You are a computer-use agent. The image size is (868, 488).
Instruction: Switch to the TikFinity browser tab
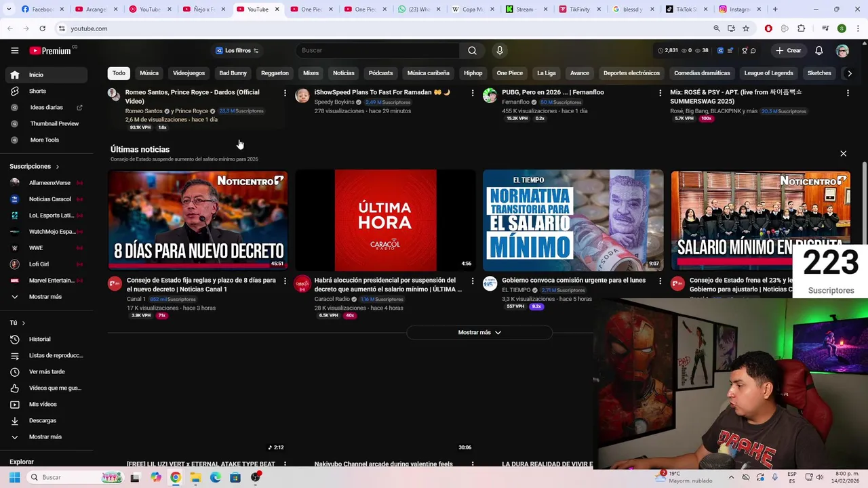point(579,9)
